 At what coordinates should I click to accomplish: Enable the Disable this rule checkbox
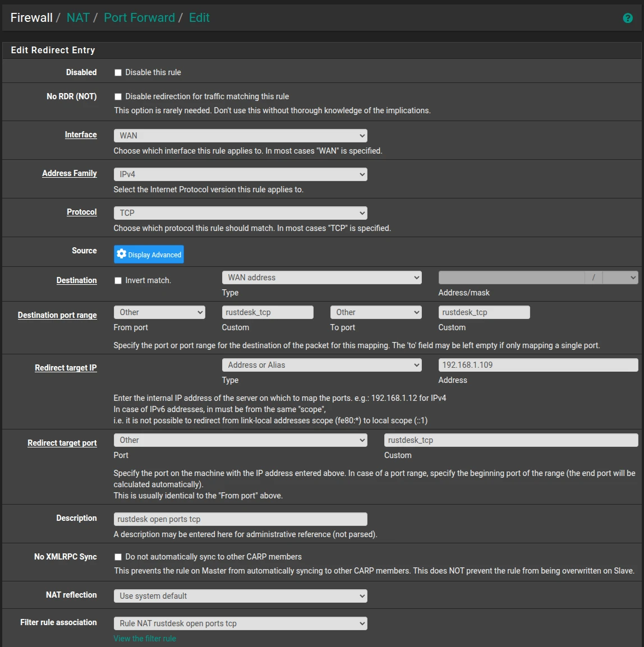coord(118,73)
